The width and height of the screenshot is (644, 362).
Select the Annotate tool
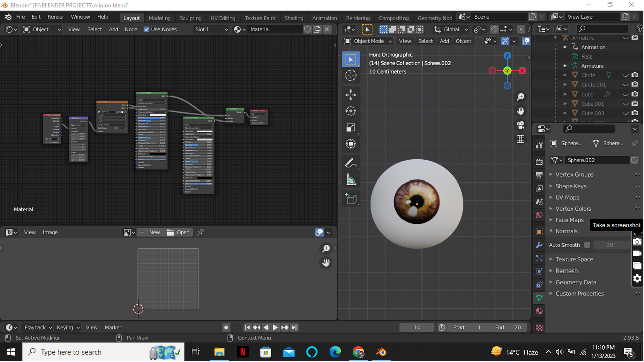(x=351, y=163)
